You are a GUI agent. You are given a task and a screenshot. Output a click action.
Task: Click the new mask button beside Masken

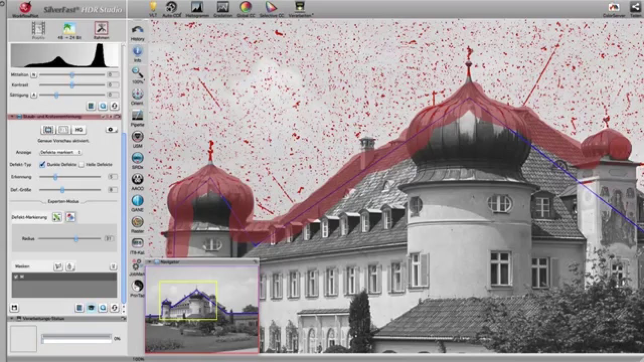[x=57, y=266]
